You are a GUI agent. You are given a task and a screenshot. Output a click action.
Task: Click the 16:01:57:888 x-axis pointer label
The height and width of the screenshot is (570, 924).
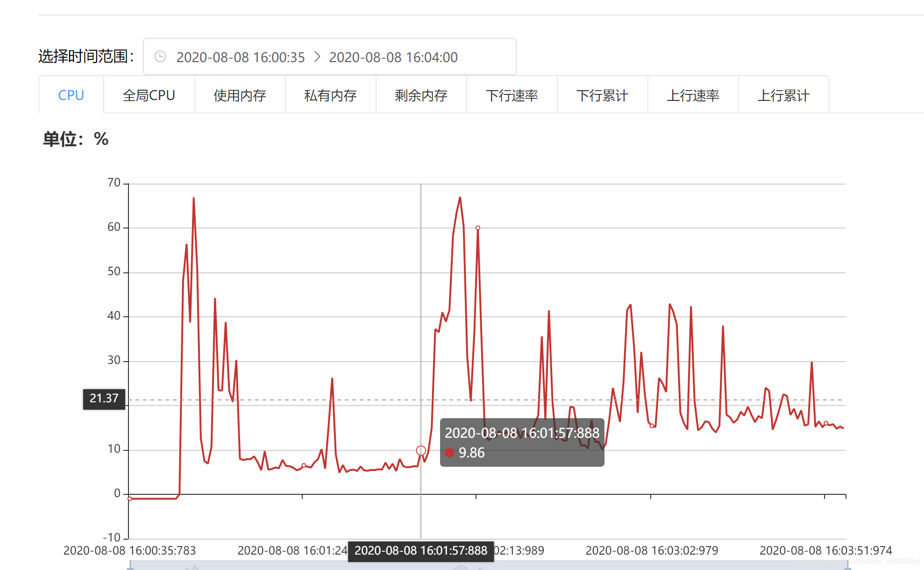420,550
